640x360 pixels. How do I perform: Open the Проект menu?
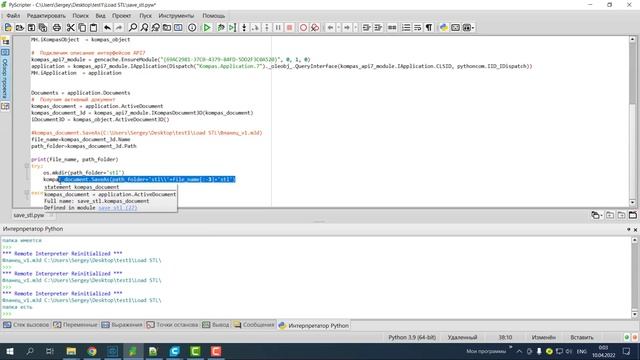tap(122, 16)
